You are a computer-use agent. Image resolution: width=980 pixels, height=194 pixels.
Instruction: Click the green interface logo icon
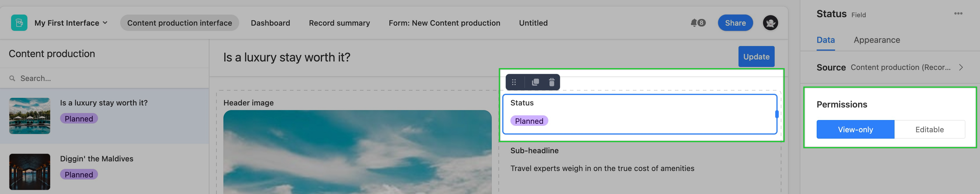(x=19, y=23)
